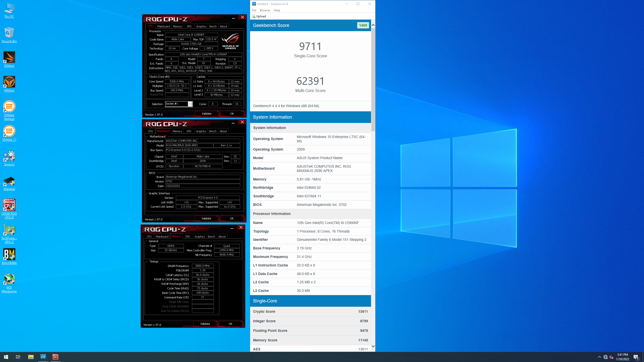Click OK in the Memory CPU-Z window
The image size is (644, 362).
230,324
